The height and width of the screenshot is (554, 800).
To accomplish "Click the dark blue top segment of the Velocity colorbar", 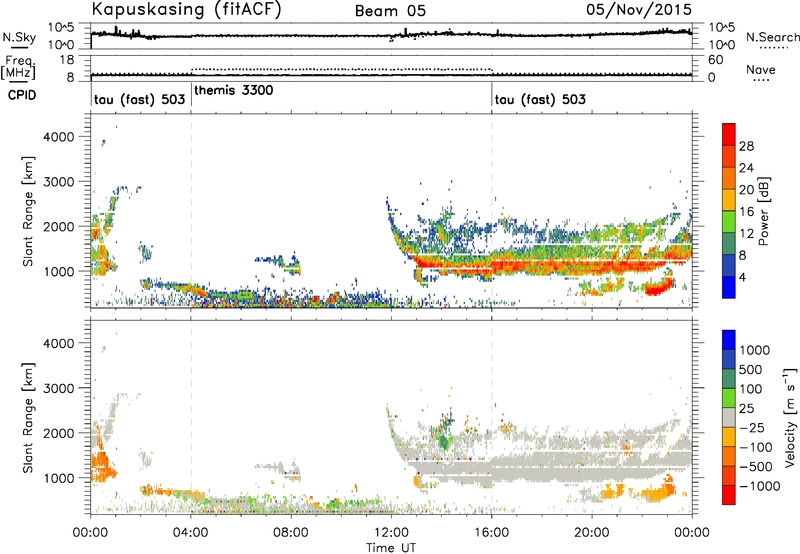I will coord(729,340).
